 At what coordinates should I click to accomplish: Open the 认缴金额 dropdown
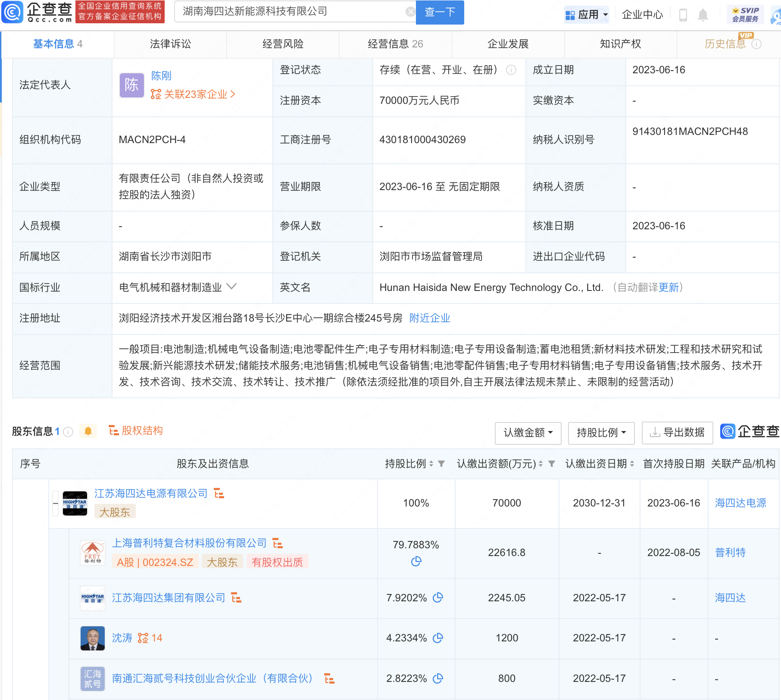coord(528,432)
